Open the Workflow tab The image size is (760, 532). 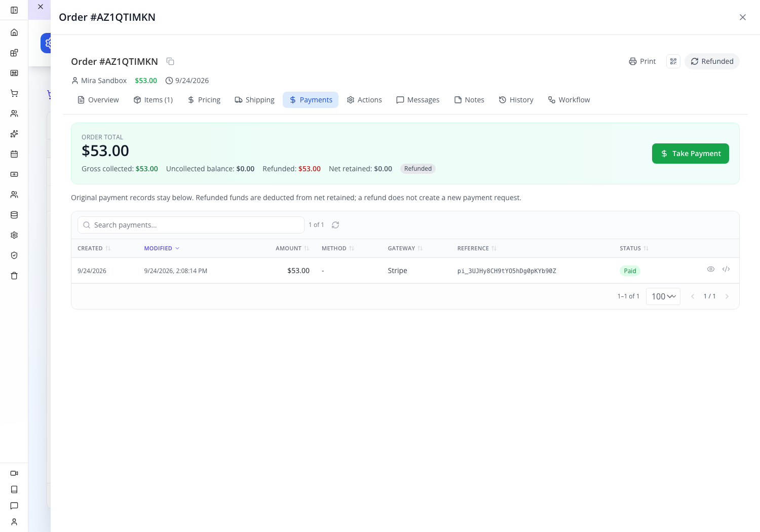tap(569, 100)
